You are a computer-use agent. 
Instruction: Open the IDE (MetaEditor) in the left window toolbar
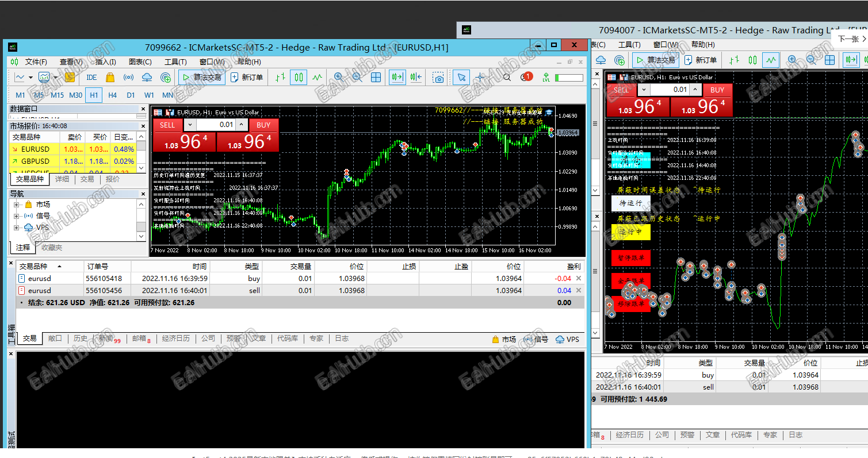91,78
